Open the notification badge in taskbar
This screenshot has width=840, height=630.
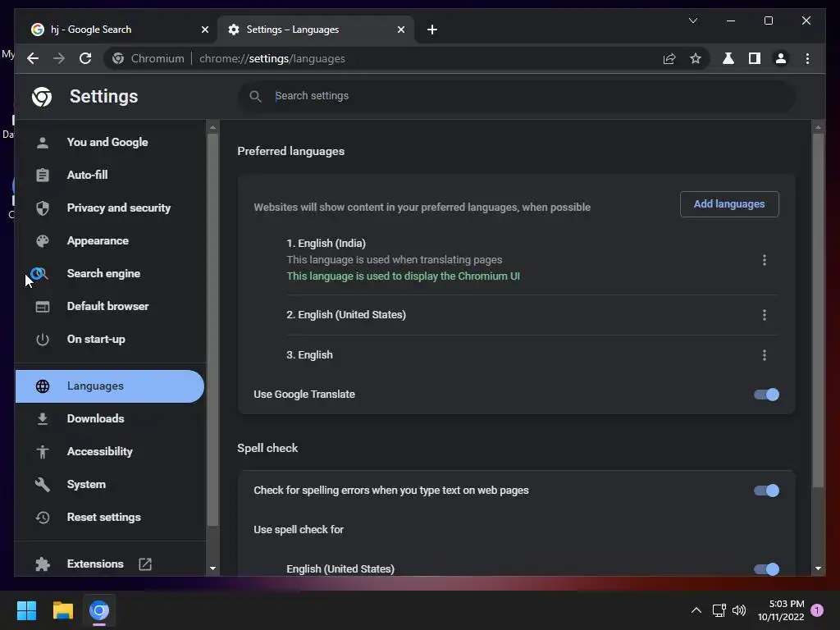[x=817, y=610]
